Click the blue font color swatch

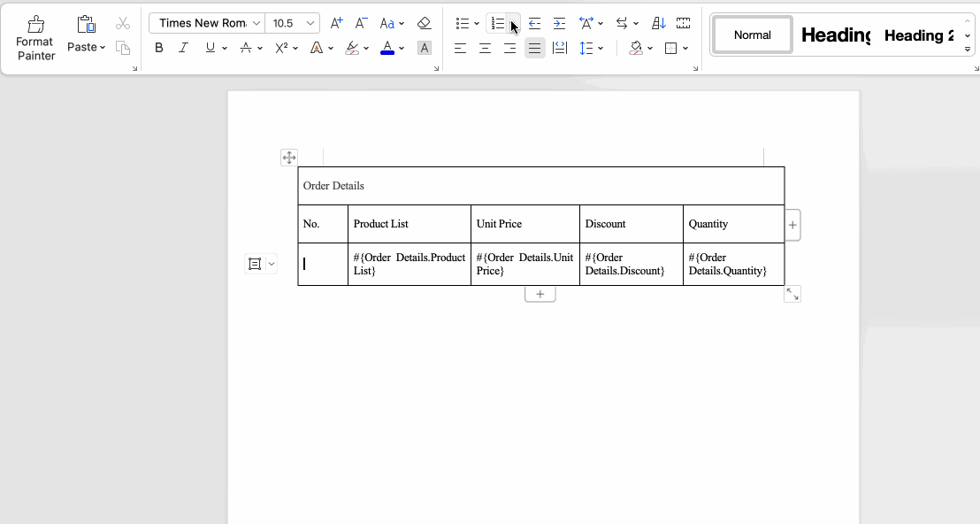coord(387,48)
